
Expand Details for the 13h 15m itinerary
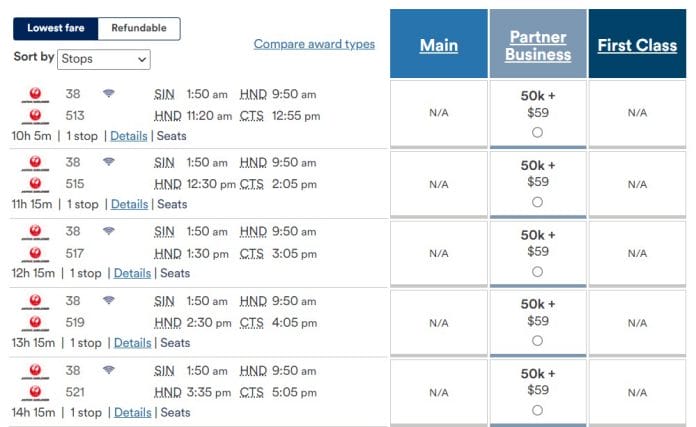[132, 343]
